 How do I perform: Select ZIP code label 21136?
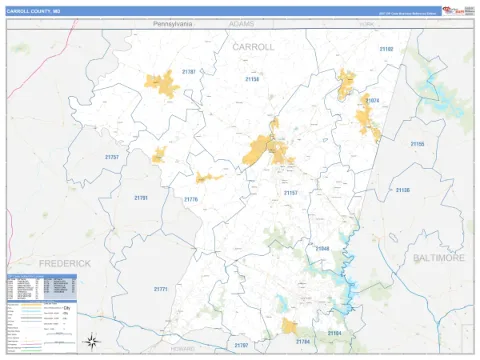pyautogui.click(x=403, y=190)
